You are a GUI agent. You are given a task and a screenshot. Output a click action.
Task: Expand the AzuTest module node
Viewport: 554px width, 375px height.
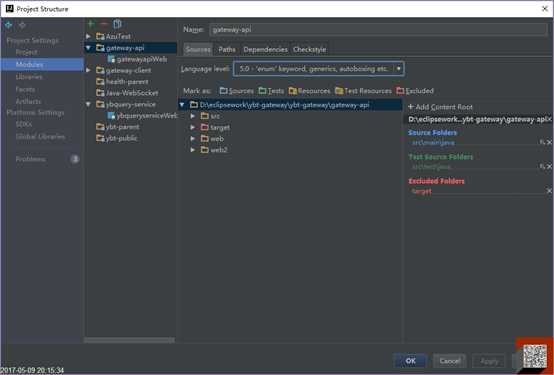88,36
